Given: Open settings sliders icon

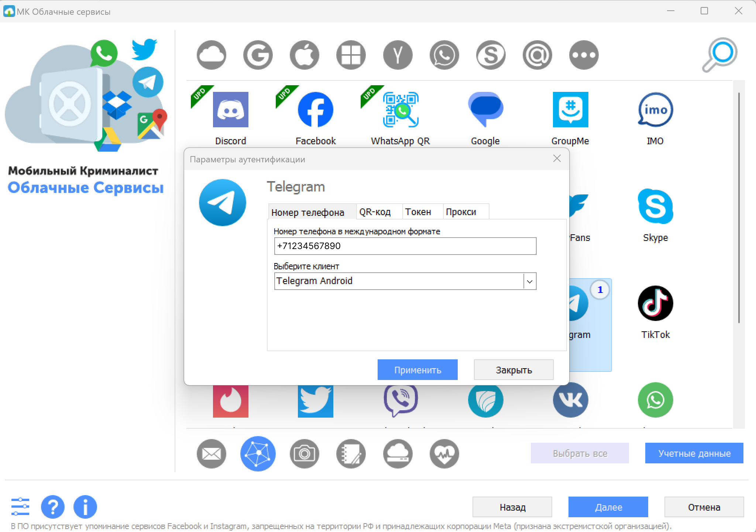Looking at the screenshot, I should (x=20, y=507).
